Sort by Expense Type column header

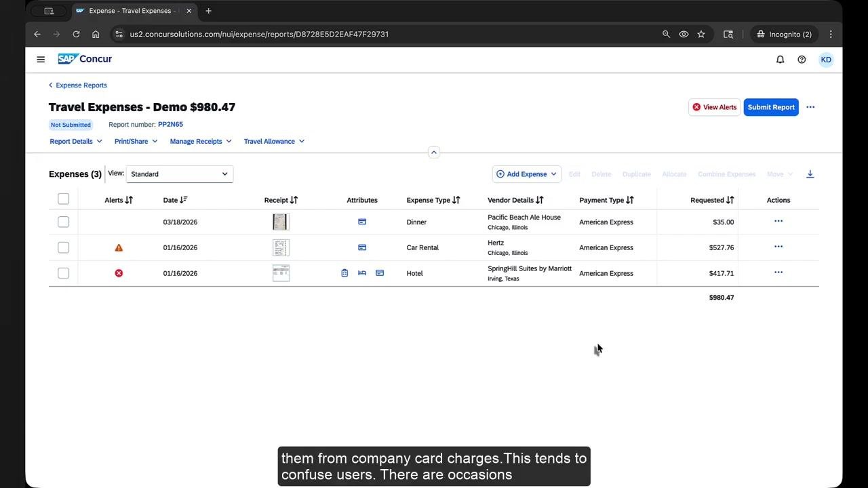(433, 200)
